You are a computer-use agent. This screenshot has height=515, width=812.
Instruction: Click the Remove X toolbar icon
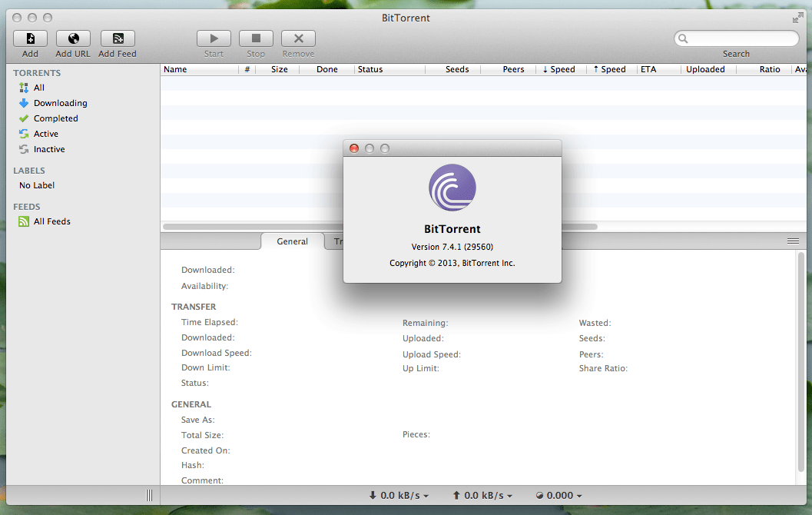click(x=298, y=38)
